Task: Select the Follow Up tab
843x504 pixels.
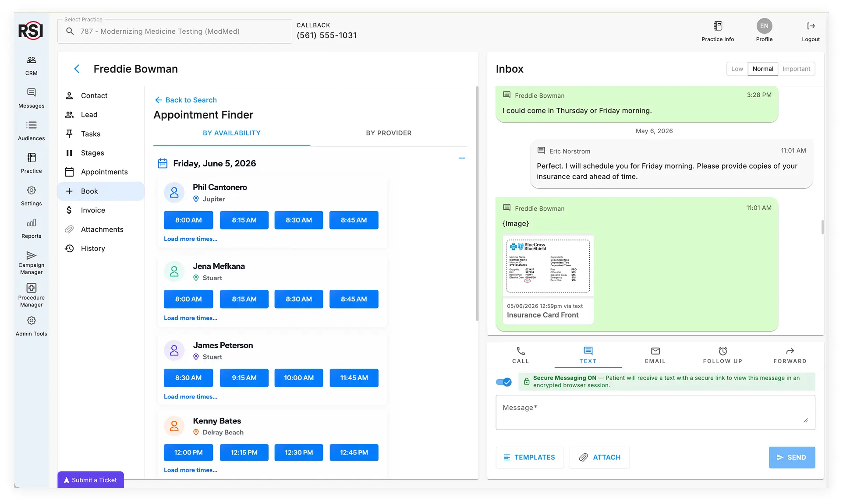Action: tap(723, 355)
